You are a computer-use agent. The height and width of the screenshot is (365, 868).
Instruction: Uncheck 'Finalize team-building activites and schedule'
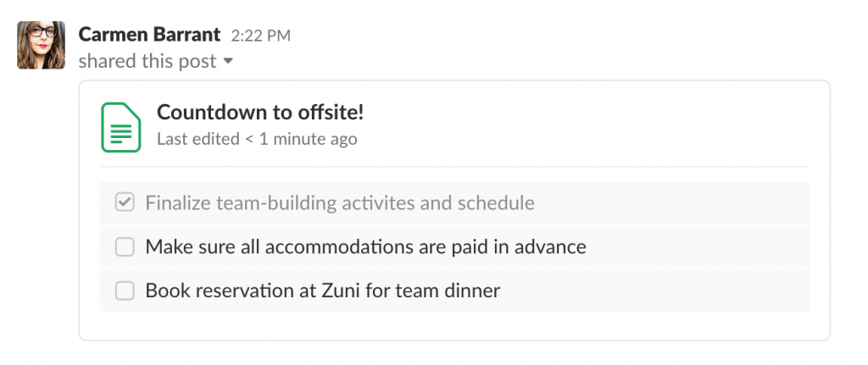(125, 203)
